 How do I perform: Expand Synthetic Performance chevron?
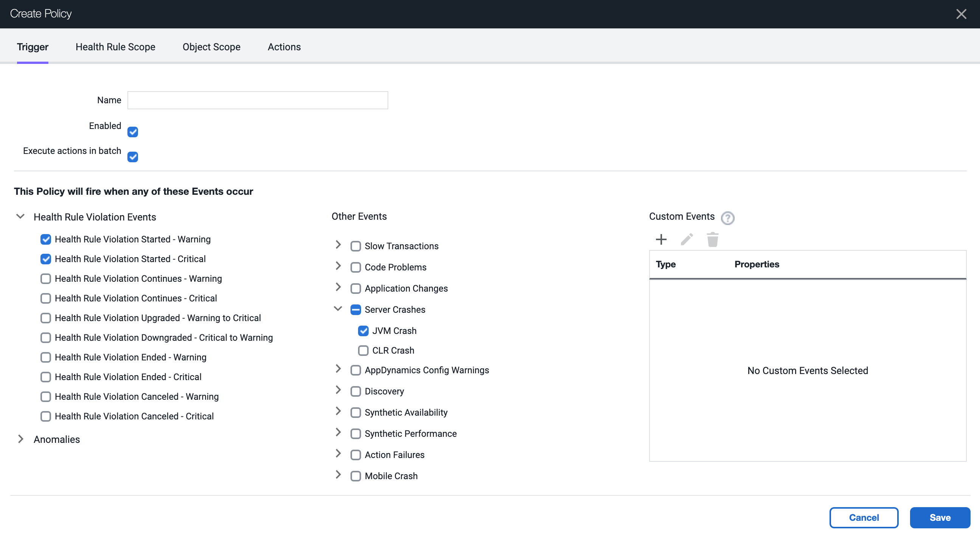tap(338, 432)
